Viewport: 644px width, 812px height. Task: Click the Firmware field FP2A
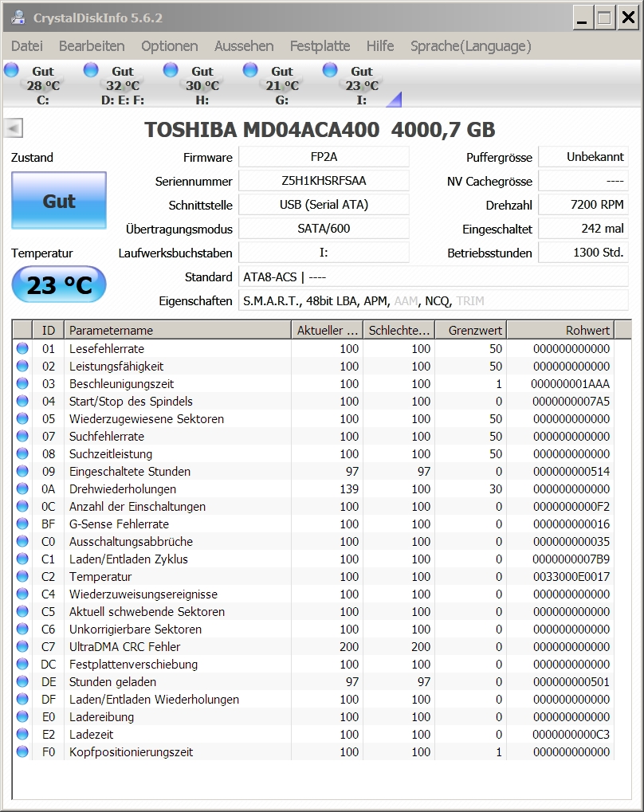(324, 157)
